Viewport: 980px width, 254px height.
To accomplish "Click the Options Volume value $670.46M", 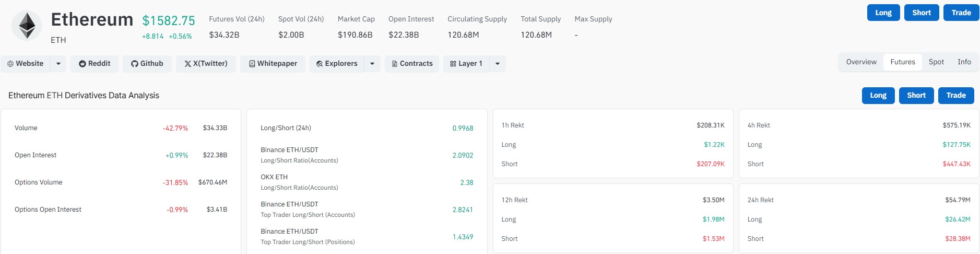I will (212, 182).
